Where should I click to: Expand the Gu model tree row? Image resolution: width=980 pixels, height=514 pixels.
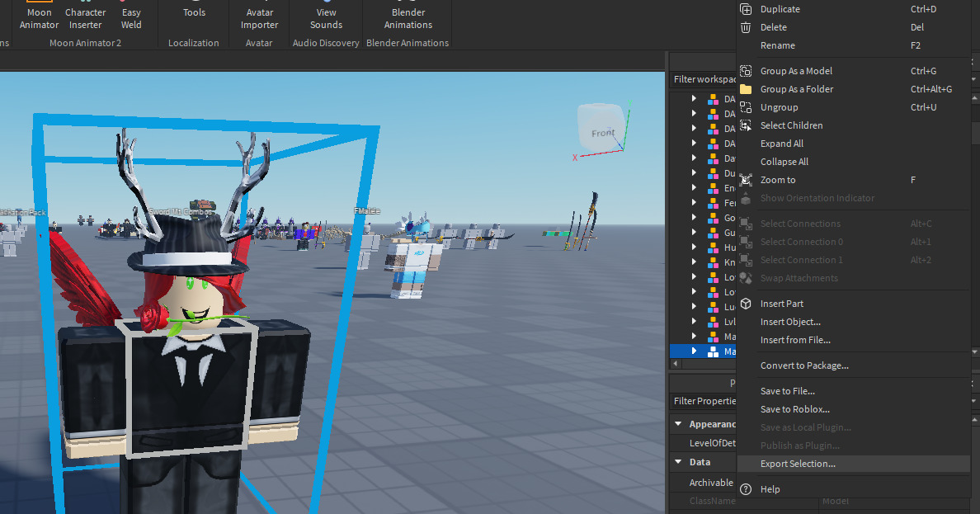click(x=694, y=232)
